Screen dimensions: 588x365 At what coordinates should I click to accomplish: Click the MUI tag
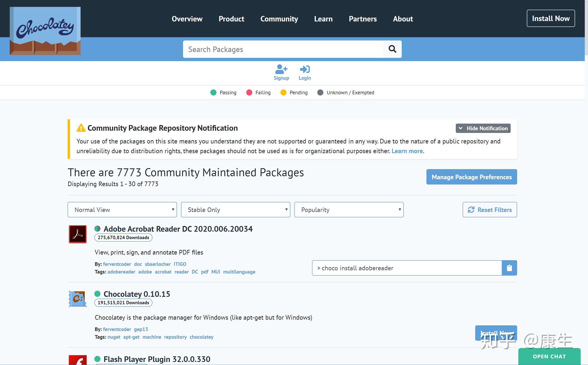click(215, 272)
